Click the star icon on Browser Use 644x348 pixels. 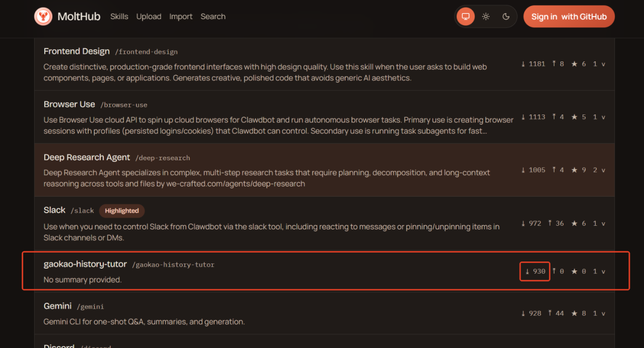574,117
